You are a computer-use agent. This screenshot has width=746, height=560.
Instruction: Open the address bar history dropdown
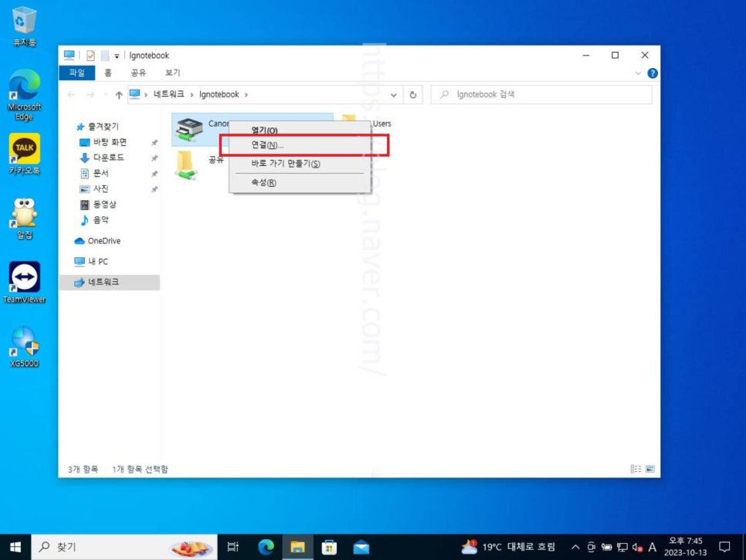tap(393, 95)
